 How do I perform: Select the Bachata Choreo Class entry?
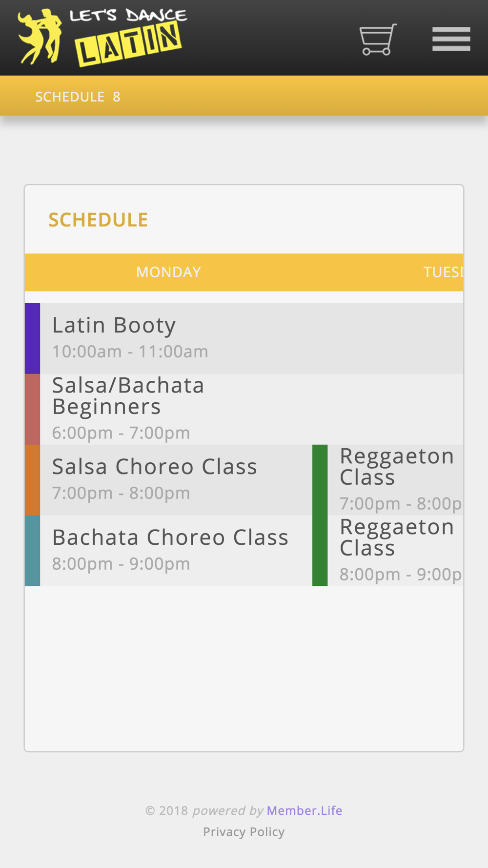tap(168, 551)
